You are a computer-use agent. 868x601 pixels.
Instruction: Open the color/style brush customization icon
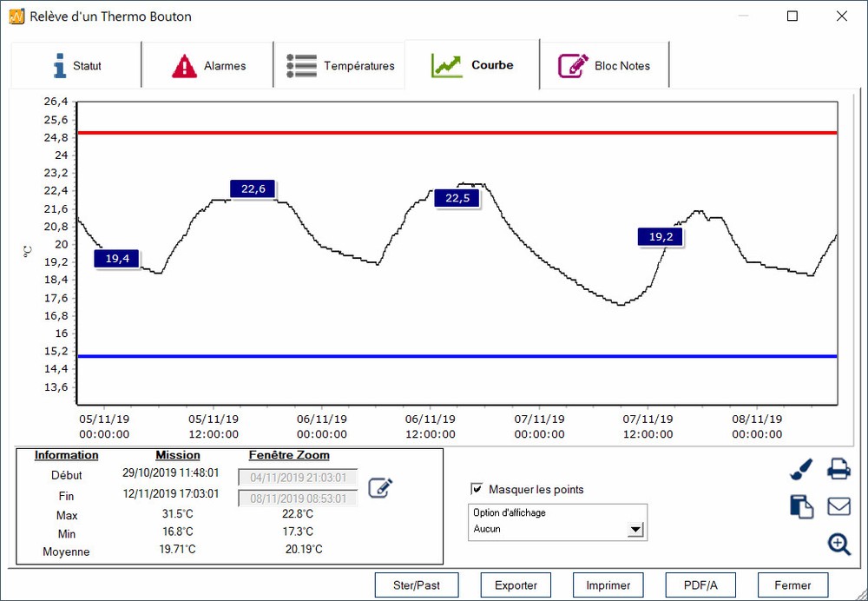click(800, 468)
